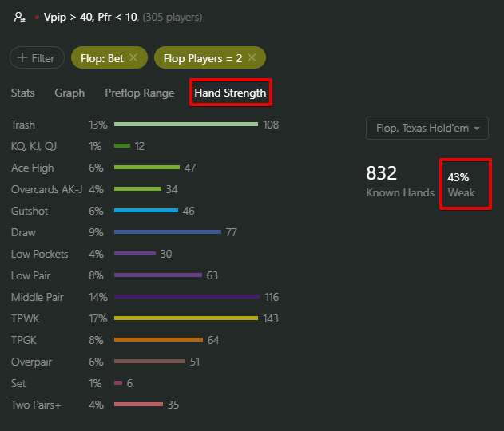Remove the Flop Players = 2 filter
Screen dimensions: 504x431
click(252, 57)
